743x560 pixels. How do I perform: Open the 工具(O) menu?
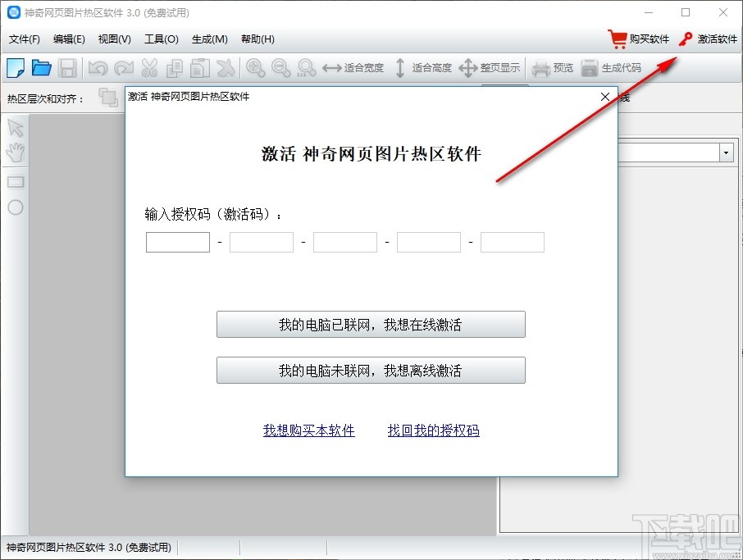[161, 39]
